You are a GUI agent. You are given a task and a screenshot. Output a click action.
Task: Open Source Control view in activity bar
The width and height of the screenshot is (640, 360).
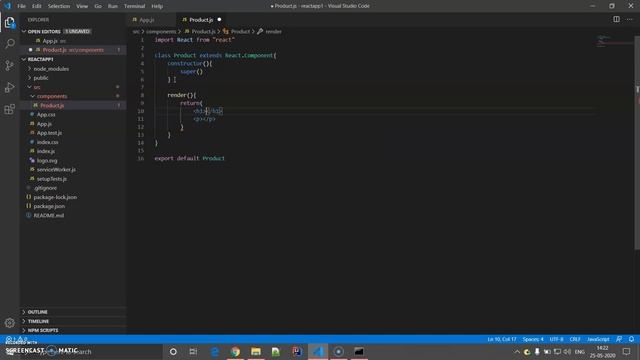10,65
